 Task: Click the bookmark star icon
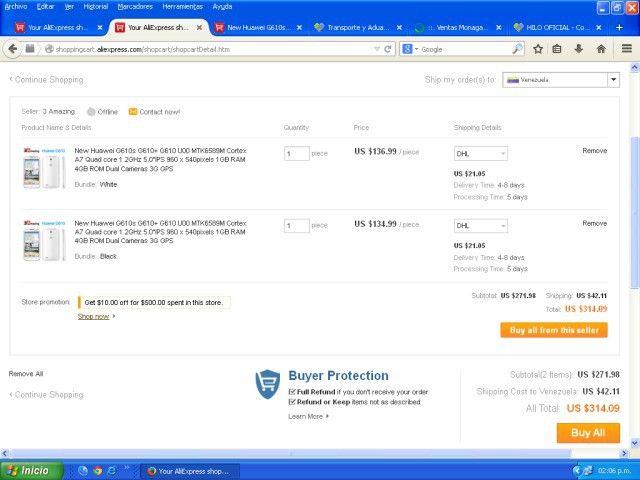point(538,49)
